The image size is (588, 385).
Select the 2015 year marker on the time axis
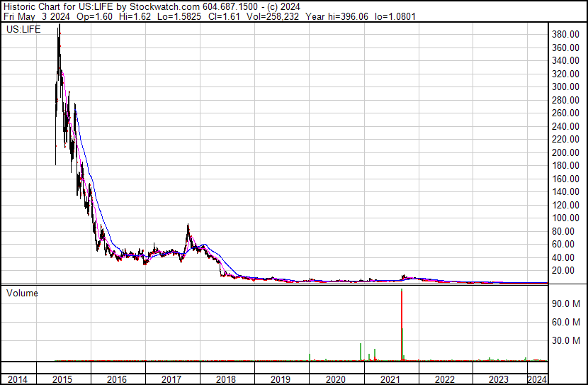(63, 379)
